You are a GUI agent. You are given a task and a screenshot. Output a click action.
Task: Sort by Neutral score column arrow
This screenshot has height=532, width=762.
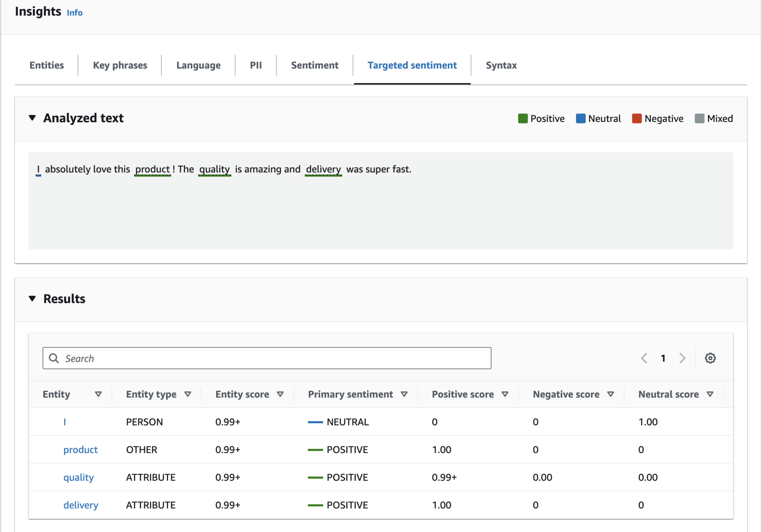[x=710, y=394]
